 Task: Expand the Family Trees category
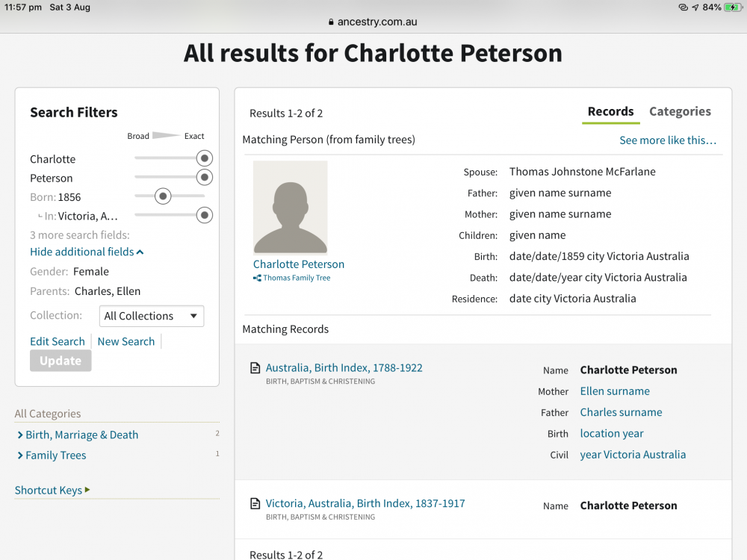point(55,455)
